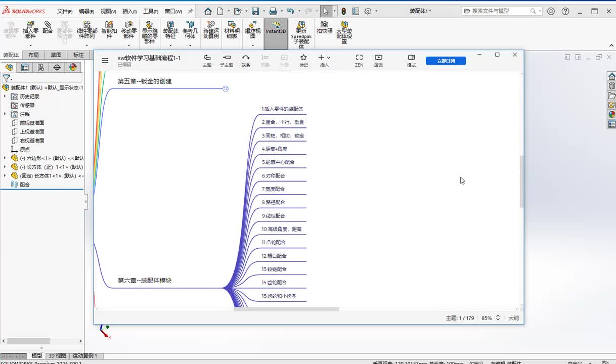Open Linear Component Pattern (线性零部件阵列) tool

pos(87,29)
